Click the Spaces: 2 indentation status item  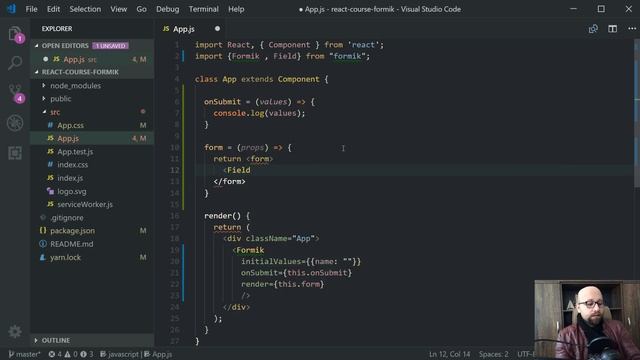[x=493, y=354]
